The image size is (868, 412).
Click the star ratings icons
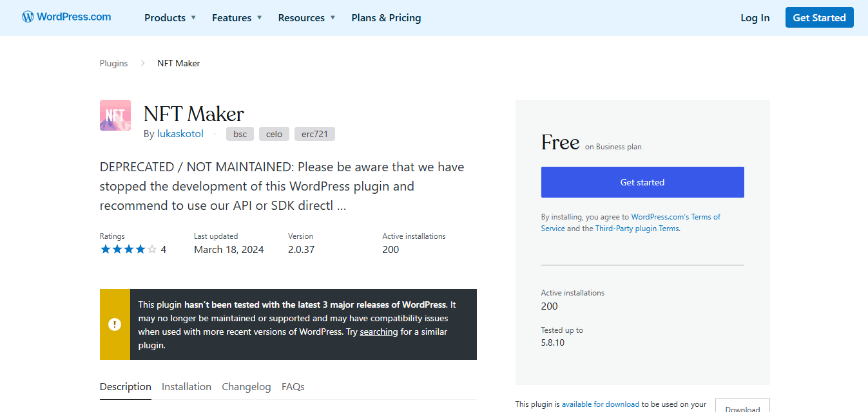click(128, 250)
